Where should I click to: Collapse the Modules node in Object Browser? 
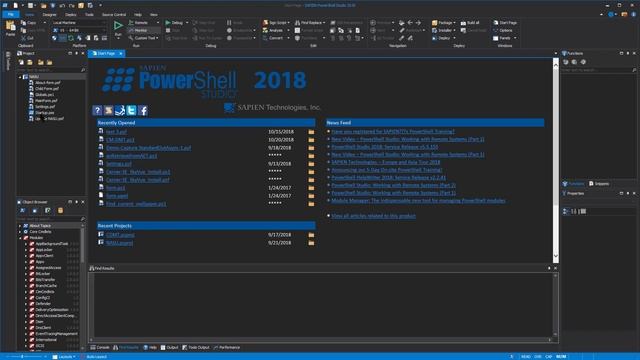point(20,238)
